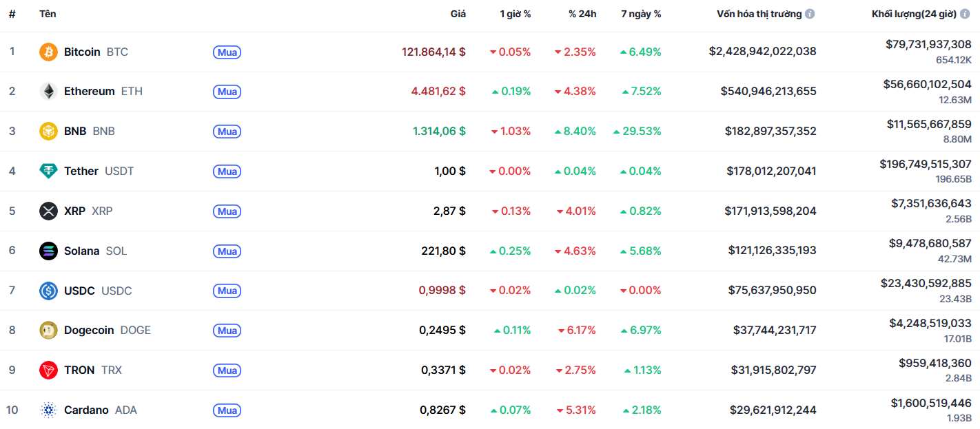Click the Mua button for Dogecoin

click(227, 331)
